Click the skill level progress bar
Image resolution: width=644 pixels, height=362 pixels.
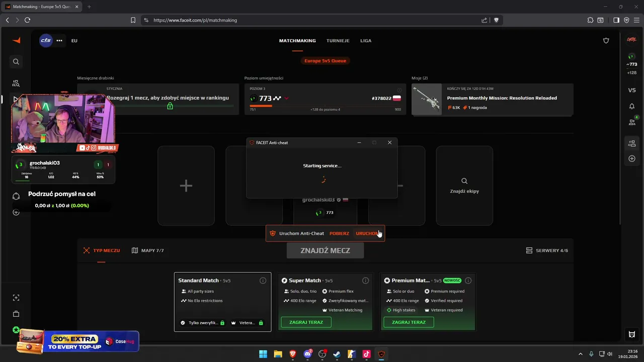[x=325, y=106]
